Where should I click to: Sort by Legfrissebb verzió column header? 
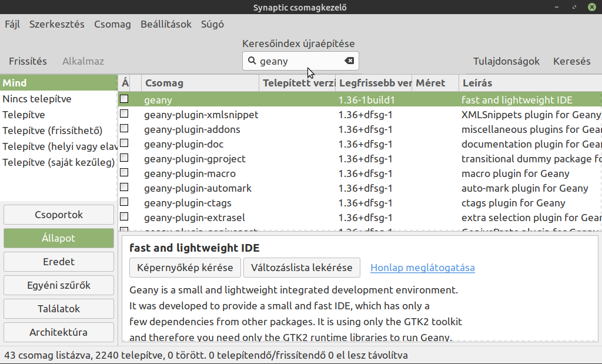(374, 83)
